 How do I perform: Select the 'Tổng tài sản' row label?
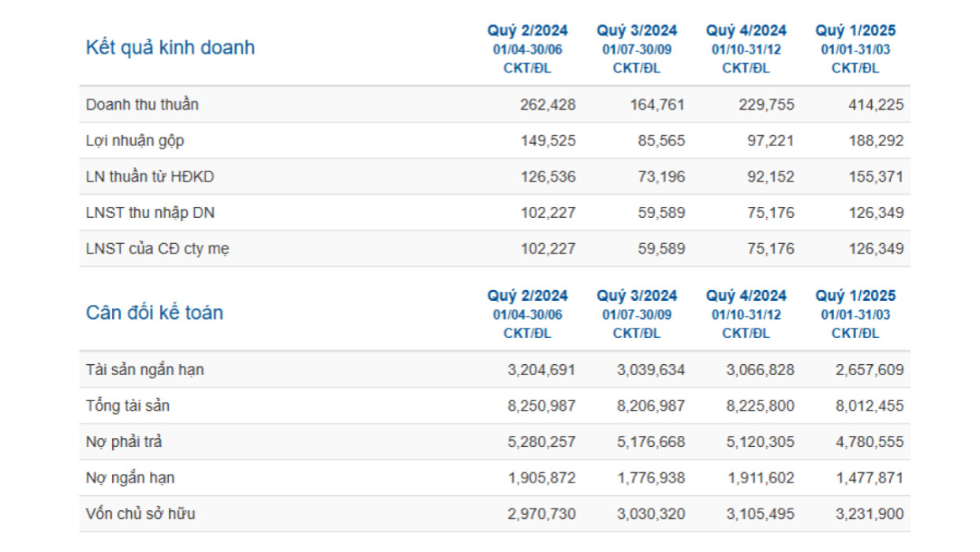click(127, 406)
